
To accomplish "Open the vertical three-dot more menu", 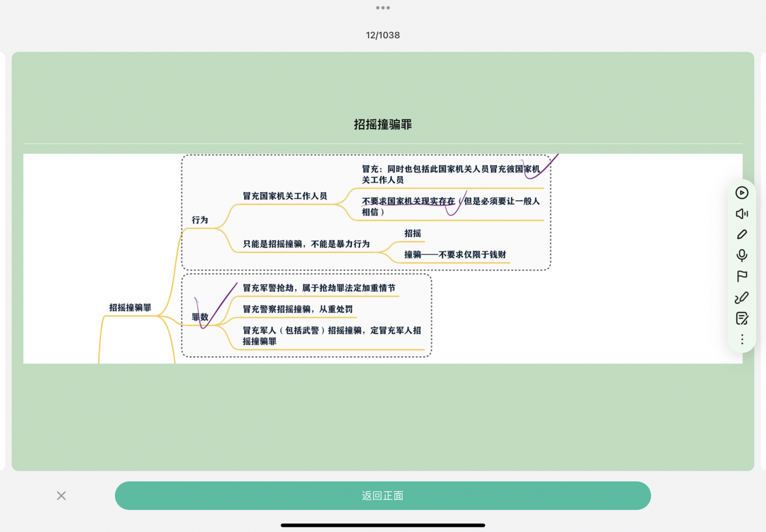I will [x=741, y=339].
